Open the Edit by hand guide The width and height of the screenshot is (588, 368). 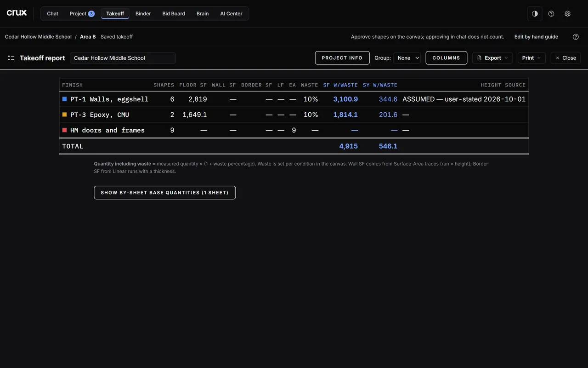coord(536,37)
